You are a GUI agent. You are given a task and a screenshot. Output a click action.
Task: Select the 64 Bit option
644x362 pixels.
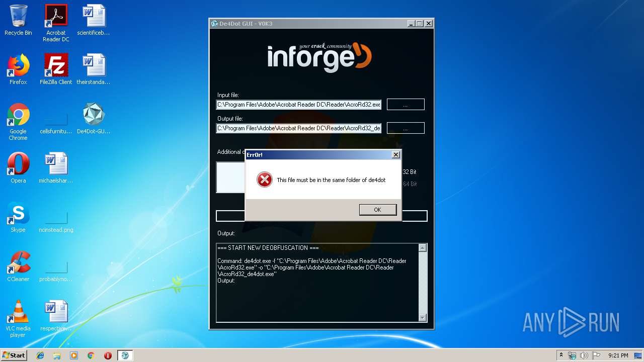click(409, 184)
